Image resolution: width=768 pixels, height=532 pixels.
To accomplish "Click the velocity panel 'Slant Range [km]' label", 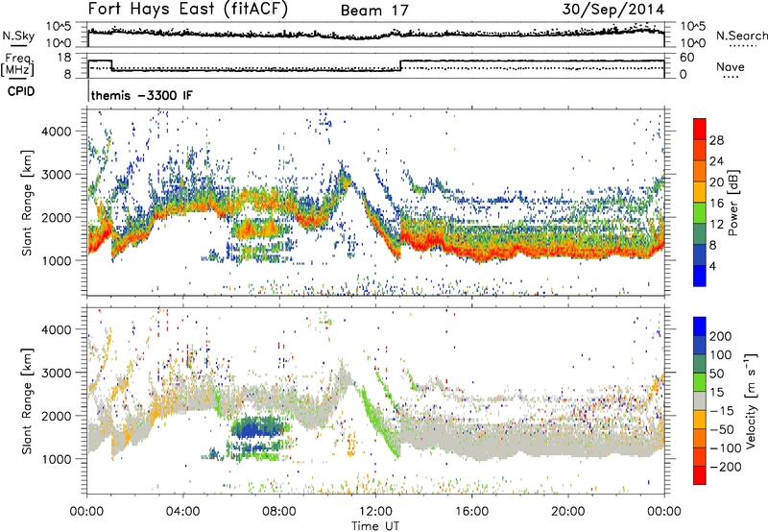I will [27, 400].
